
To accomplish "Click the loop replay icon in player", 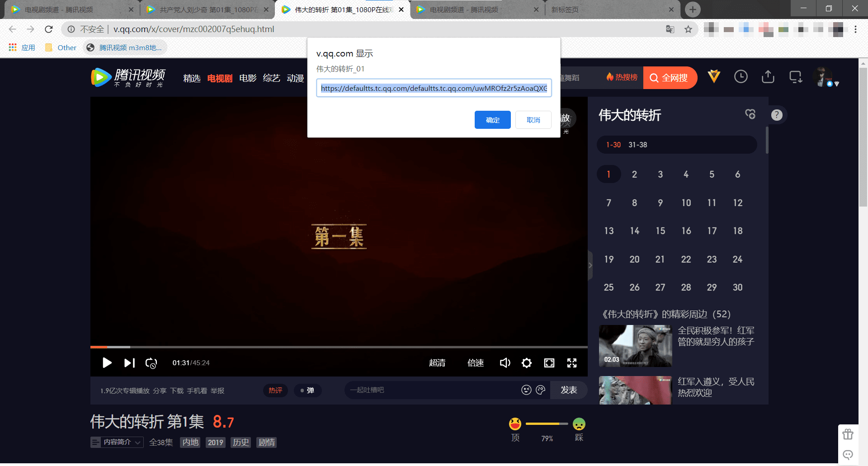I will pyautogui.click(x=151, y=363).
